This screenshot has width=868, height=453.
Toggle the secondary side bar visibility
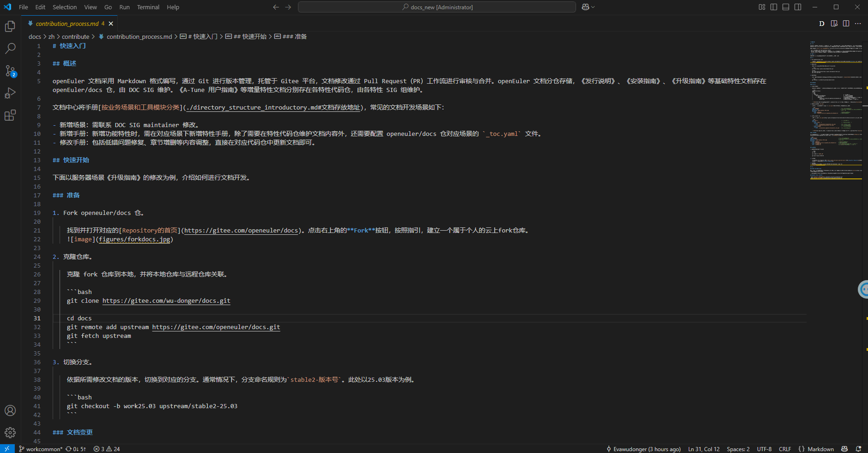coord(798,7)
